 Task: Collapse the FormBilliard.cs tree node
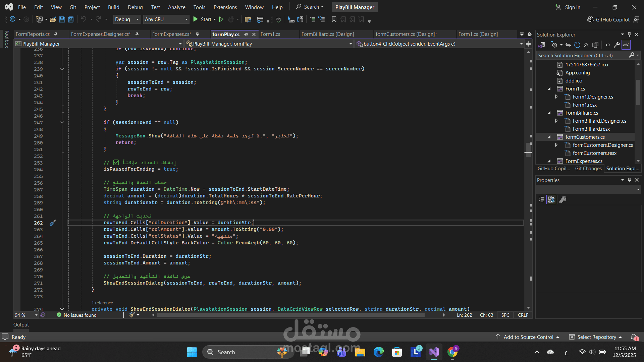tap(549, 113)
